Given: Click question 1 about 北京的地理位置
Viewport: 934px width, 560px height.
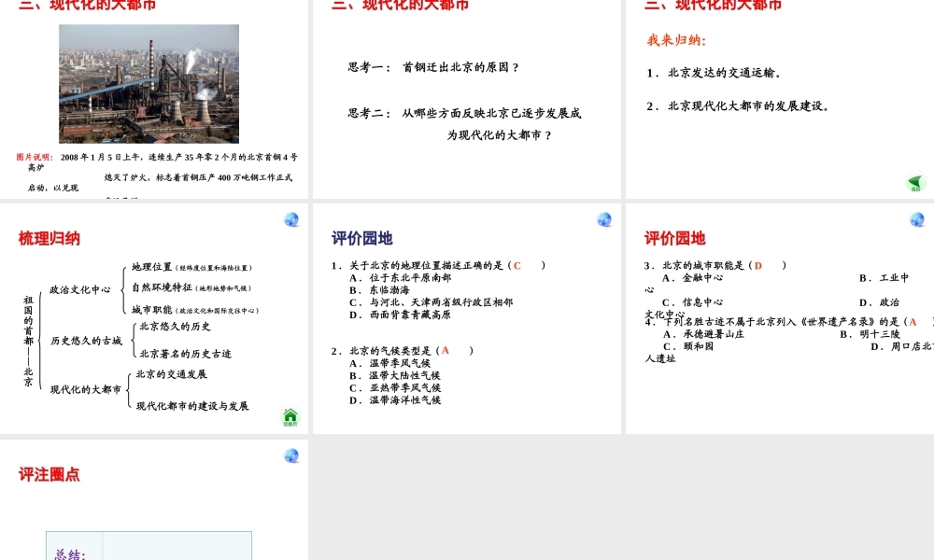Looking at the screenshot, I should coord(438,265).
